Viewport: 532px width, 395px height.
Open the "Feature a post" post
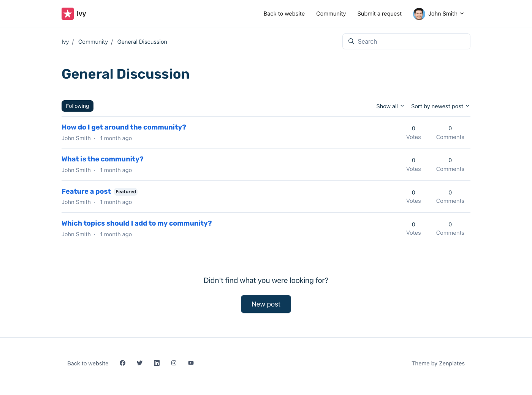86,191
